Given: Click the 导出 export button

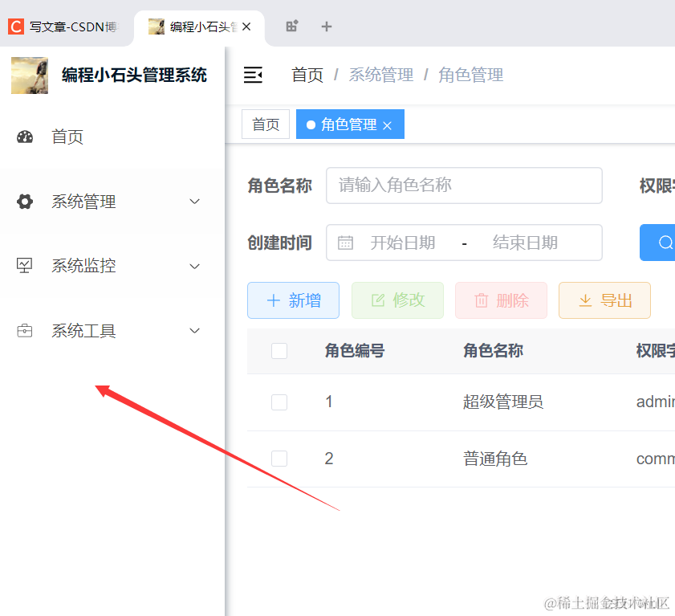Looking at the screenshot, I should 604,300.
